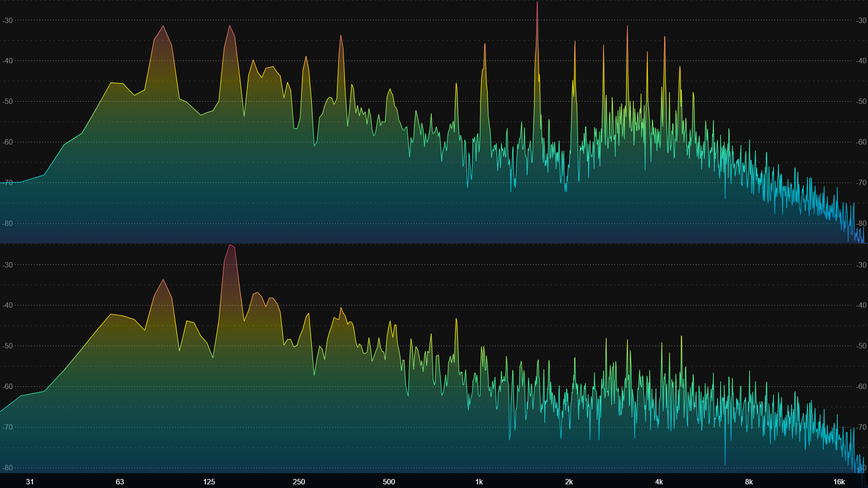Click the top spectrum's left -30 dB label
The image size is (868, 488).
(8, 20)
